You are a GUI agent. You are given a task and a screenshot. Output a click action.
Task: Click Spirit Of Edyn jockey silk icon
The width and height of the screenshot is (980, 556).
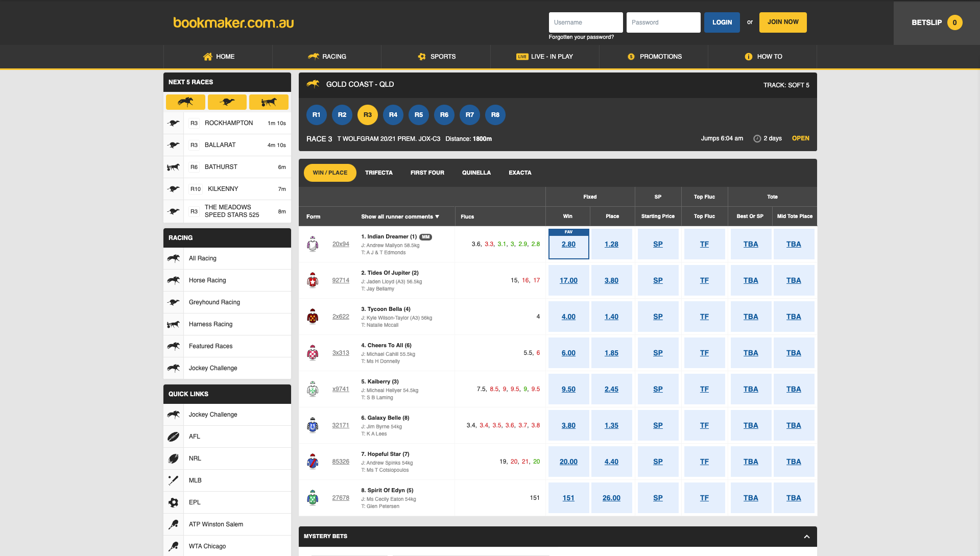point(313,498)
